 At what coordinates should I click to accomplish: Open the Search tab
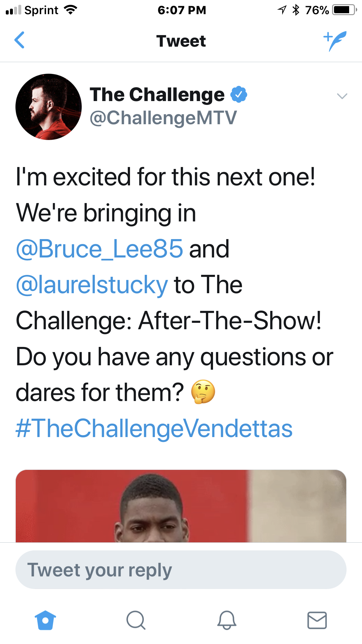point(136,620)
